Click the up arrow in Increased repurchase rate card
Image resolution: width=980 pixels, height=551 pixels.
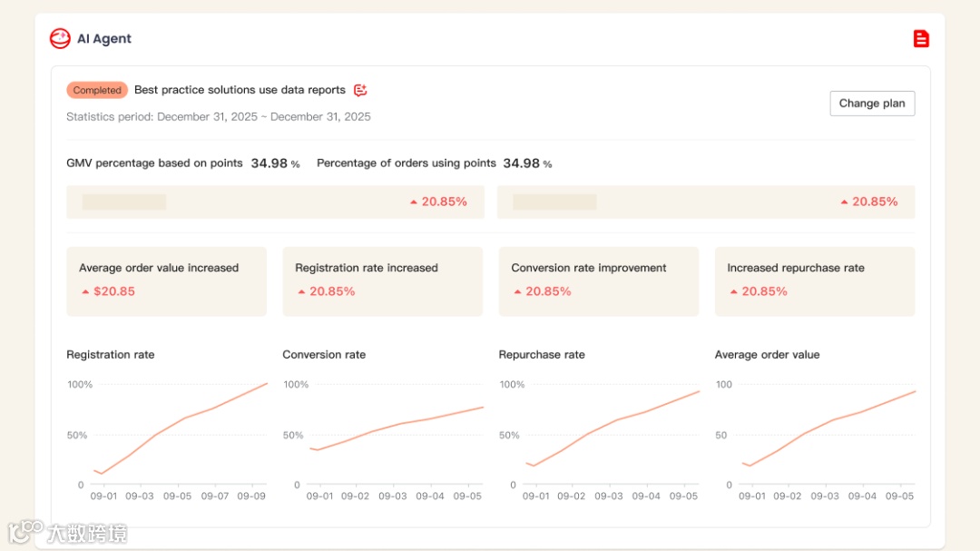pos(733,292)
